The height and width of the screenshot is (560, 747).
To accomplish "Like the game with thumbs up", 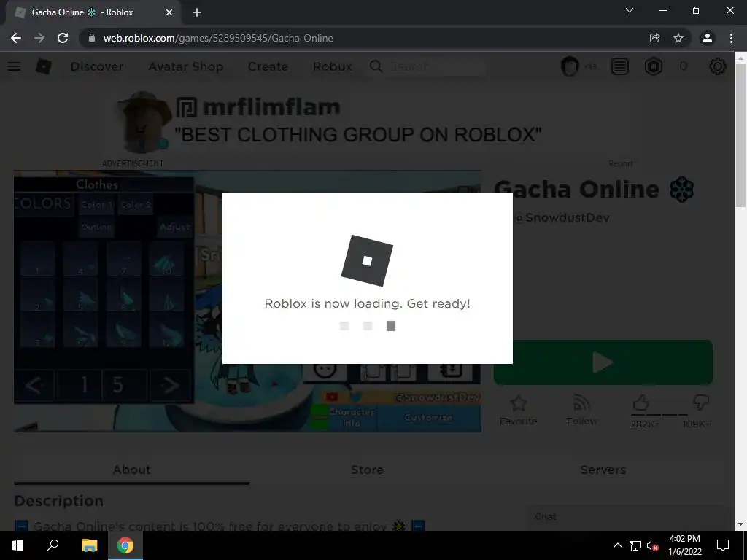I will [x=641, y=402].
